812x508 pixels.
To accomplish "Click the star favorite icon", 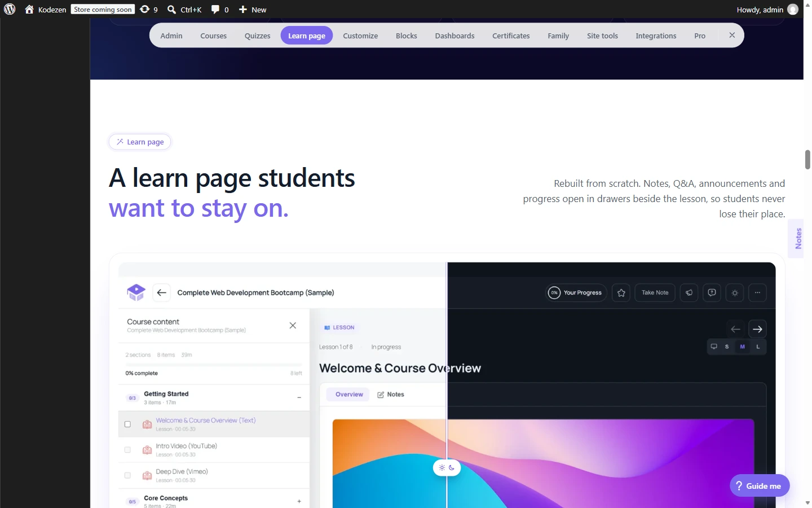I will coord(621,292).
